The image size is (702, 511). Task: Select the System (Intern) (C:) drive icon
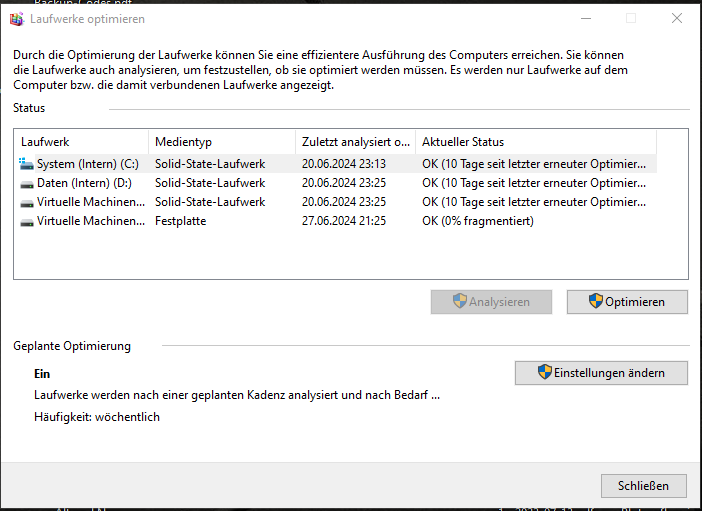click(x=26, y=164)
